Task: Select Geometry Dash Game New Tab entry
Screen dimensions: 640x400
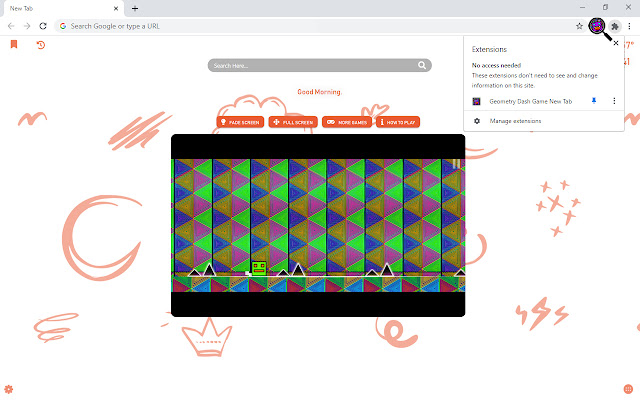Action: [x=531, y=101]
